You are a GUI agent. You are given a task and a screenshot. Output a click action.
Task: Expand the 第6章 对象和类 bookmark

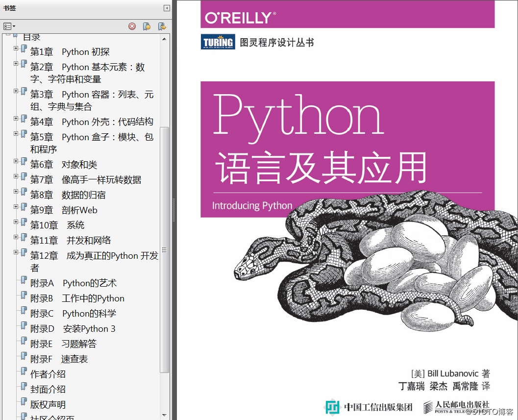16,161
